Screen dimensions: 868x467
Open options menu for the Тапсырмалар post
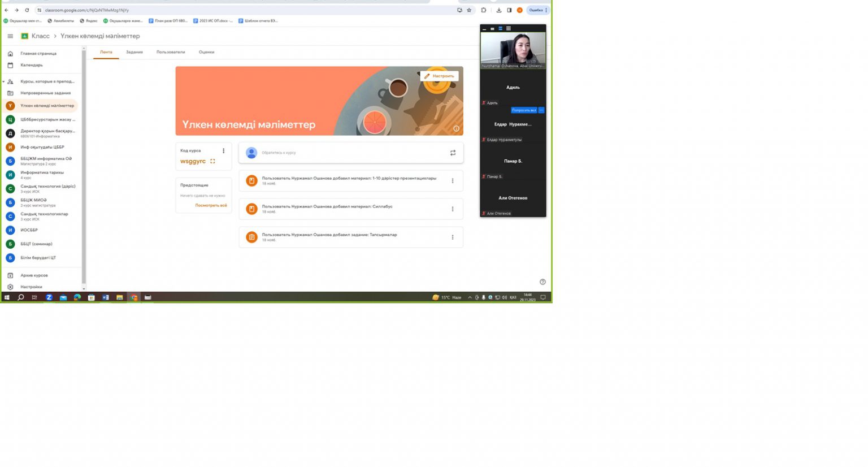point(453,237)
